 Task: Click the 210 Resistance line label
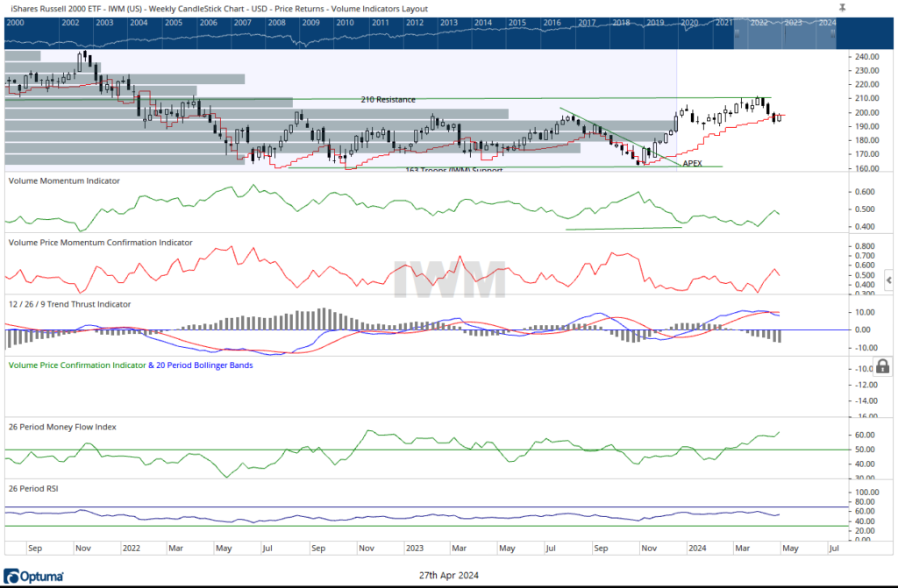tap(388, 100)
